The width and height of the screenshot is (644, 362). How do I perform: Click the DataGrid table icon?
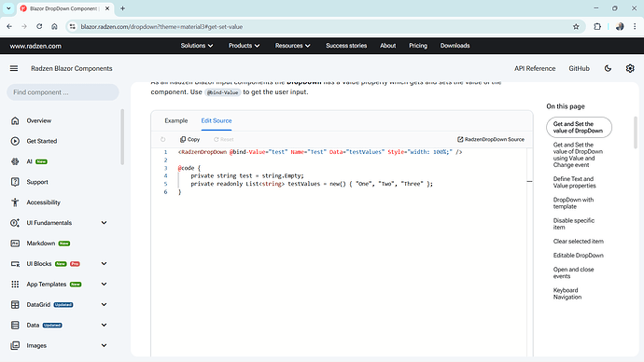15,304
